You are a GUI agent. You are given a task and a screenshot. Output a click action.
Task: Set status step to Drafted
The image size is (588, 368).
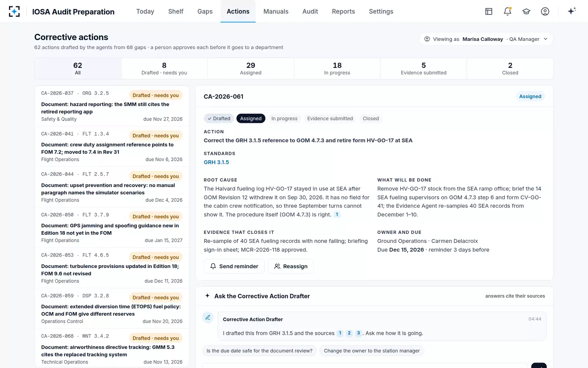tap(219, 119)
